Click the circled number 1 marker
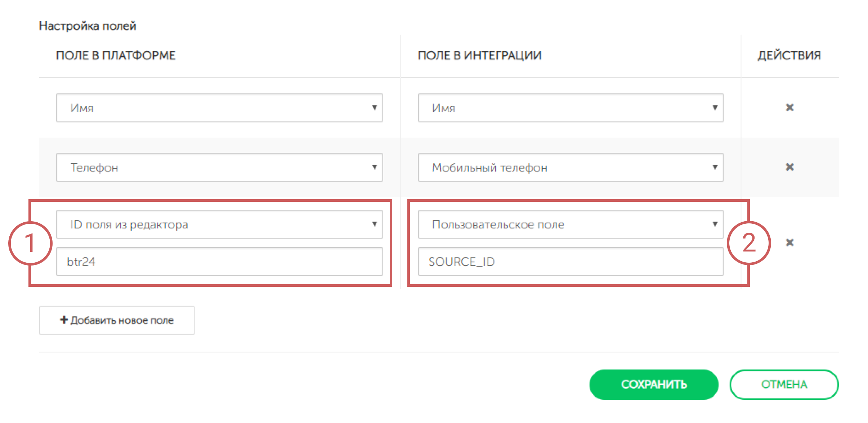The image size is (868, 423). [30, 243]
